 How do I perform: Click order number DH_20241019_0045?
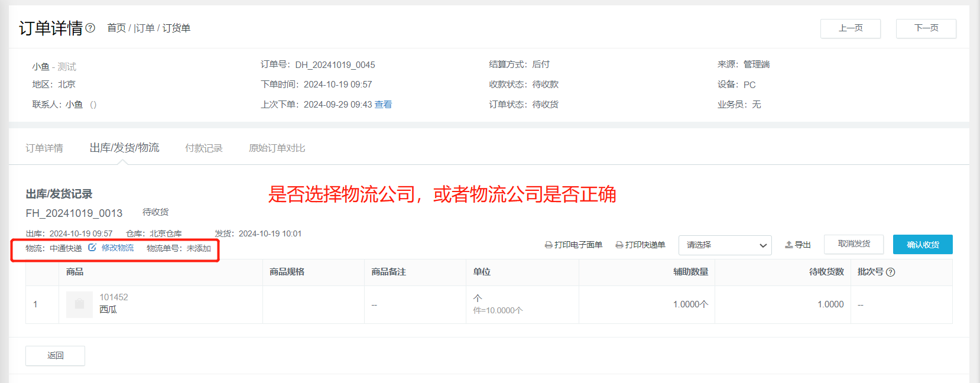click(x=335, y=65)
